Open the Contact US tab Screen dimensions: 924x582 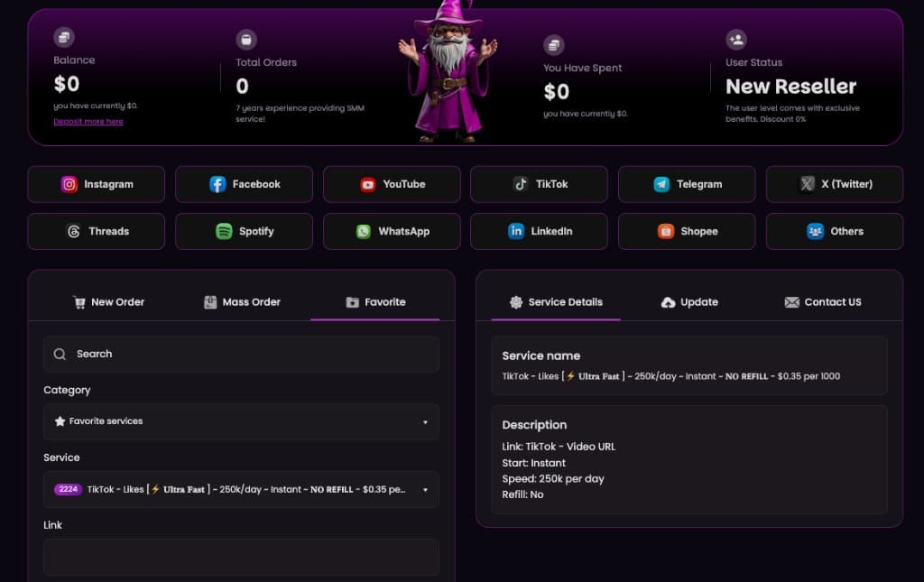point(823,302)
